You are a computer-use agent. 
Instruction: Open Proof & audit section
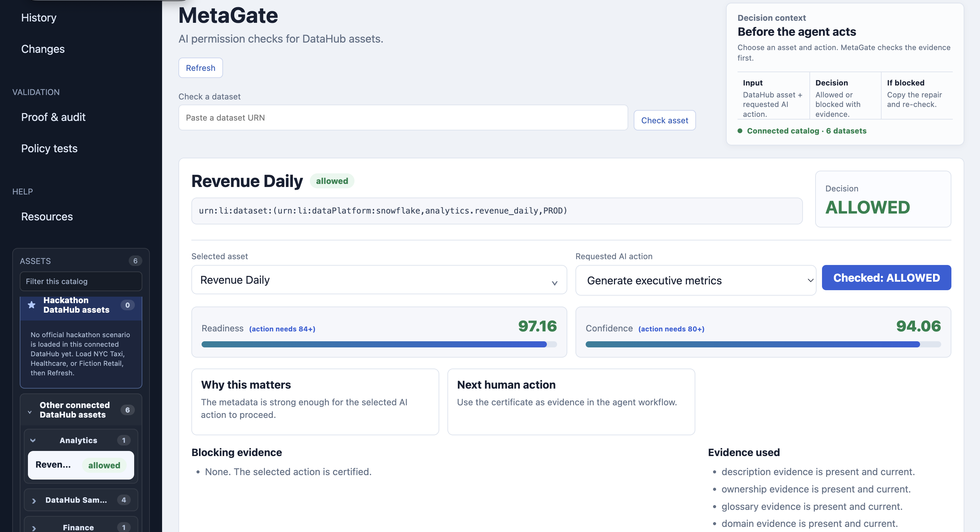[53, 117]
